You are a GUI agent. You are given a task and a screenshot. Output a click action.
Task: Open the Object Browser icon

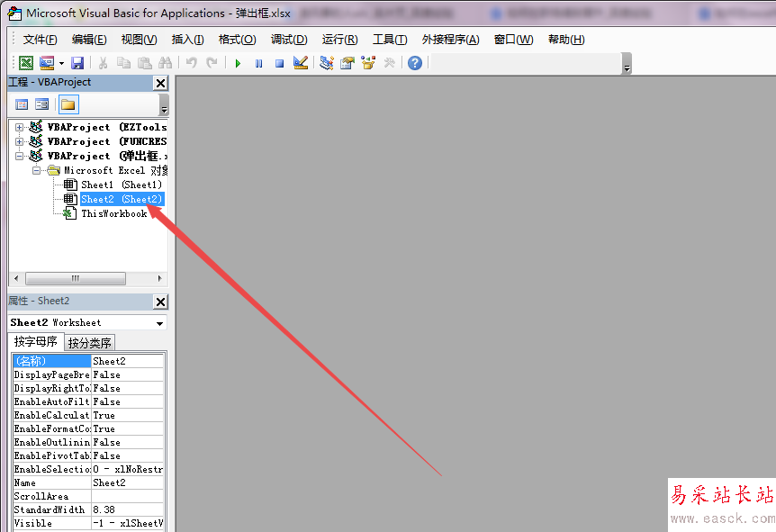pyautogui.click(x=368, y=63)
